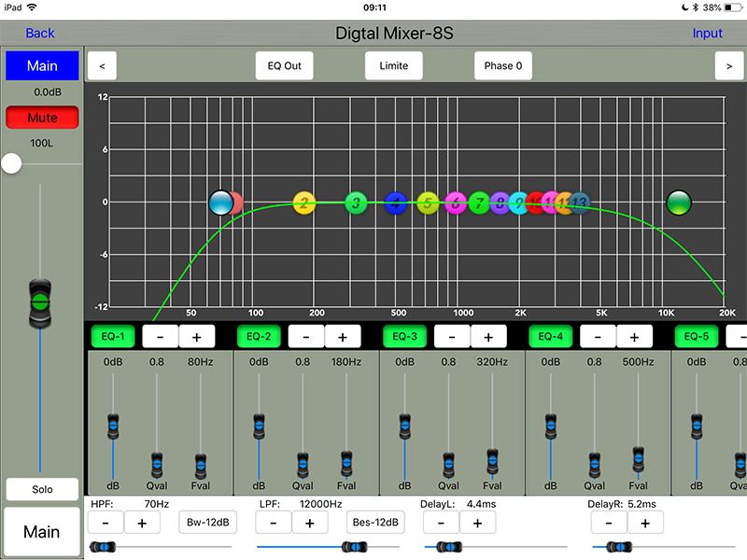The height and width of the screenshot is (560, 747).
Task: Select the teal EQ node 13
Action: [580, 202]
